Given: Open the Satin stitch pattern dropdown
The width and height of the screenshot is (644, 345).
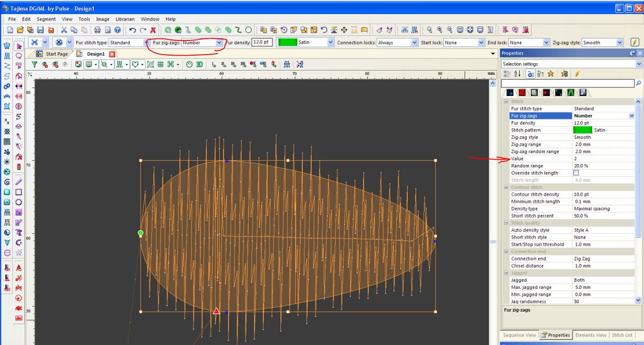Looking at the screenshot, I should coord(331,42).
